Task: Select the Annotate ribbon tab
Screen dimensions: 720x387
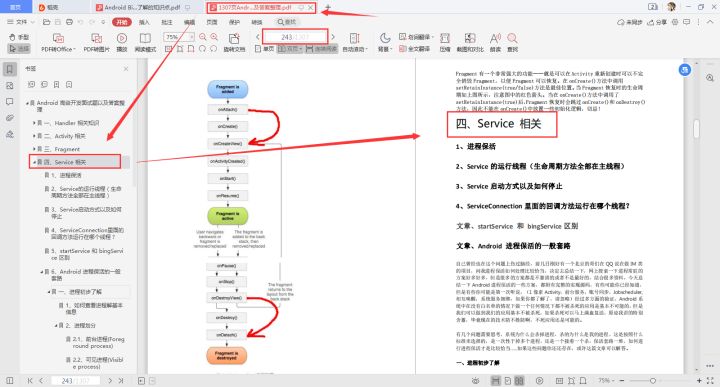Action: (167, 22)
